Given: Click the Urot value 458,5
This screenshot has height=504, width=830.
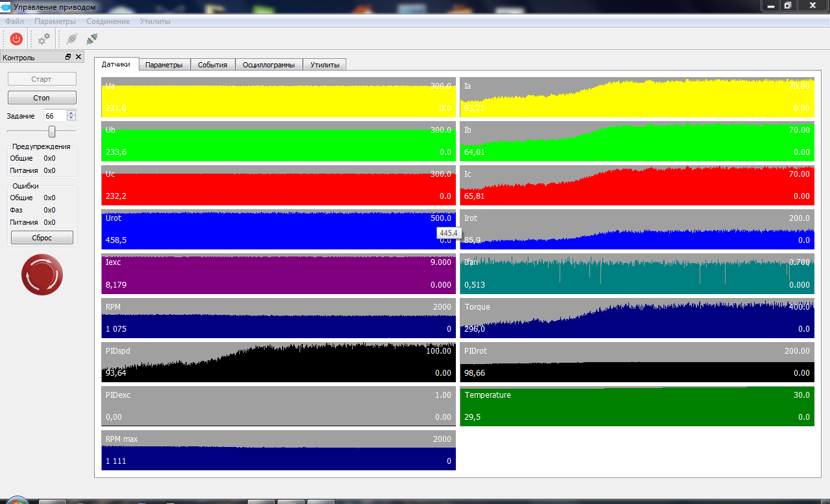Looking at the screenshot, I should 115,240.
